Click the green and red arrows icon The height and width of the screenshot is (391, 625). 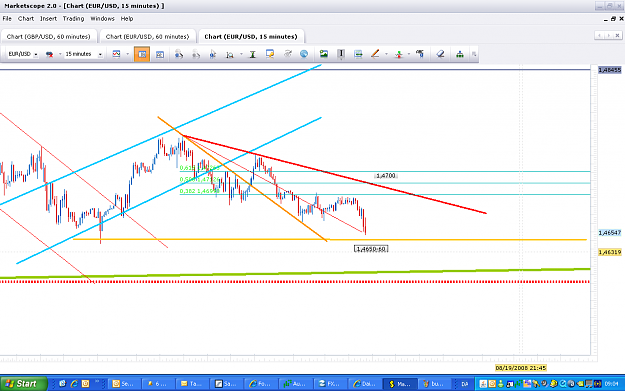[398, 54]
